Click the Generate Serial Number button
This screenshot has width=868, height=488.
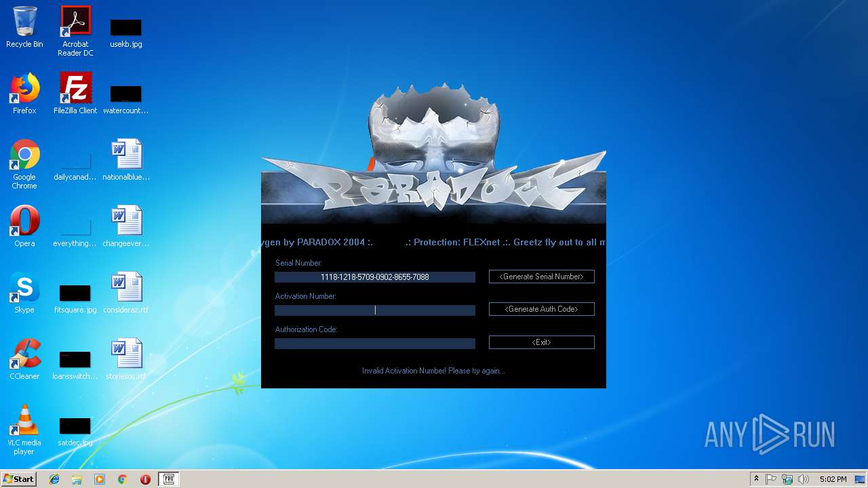click(542, 277)
